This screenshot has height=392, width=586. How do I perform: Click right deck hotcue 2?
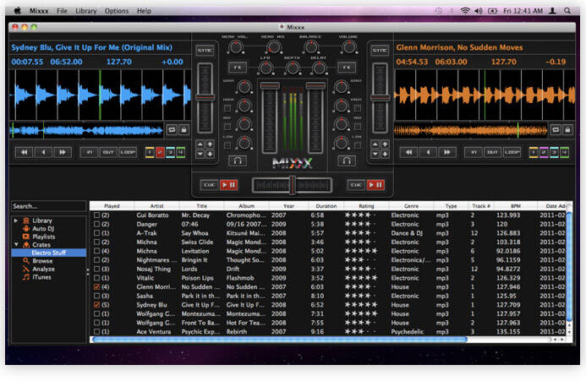click(x=544, y=152)
